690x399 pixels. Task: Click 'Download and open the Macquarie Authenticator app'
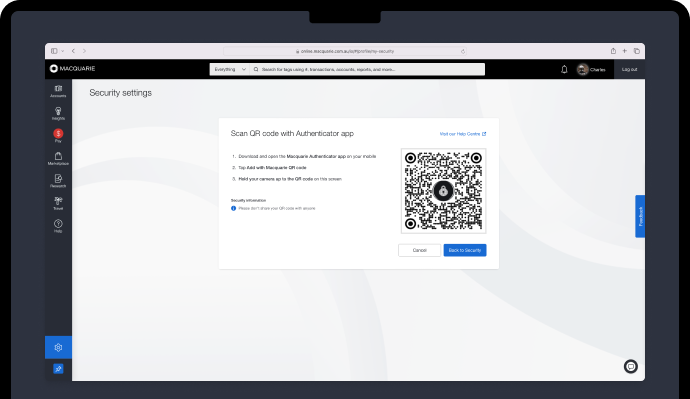tap(307, 156)
